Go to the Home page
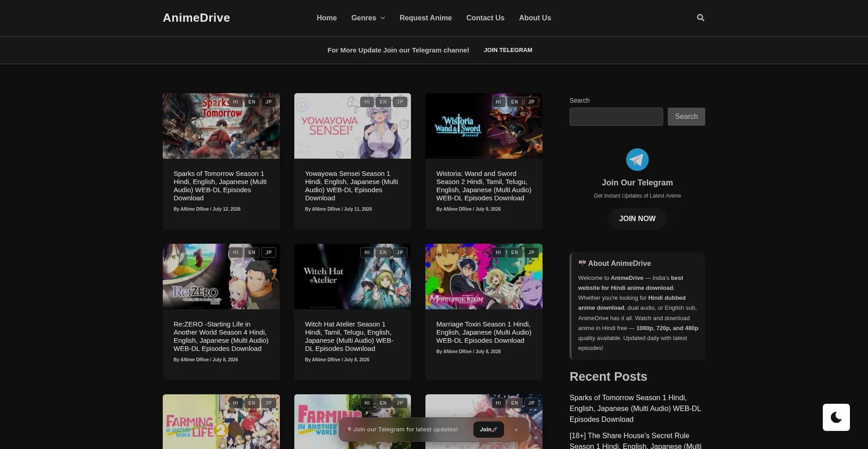Screen dimensions: 868x449 click(326, 18)
